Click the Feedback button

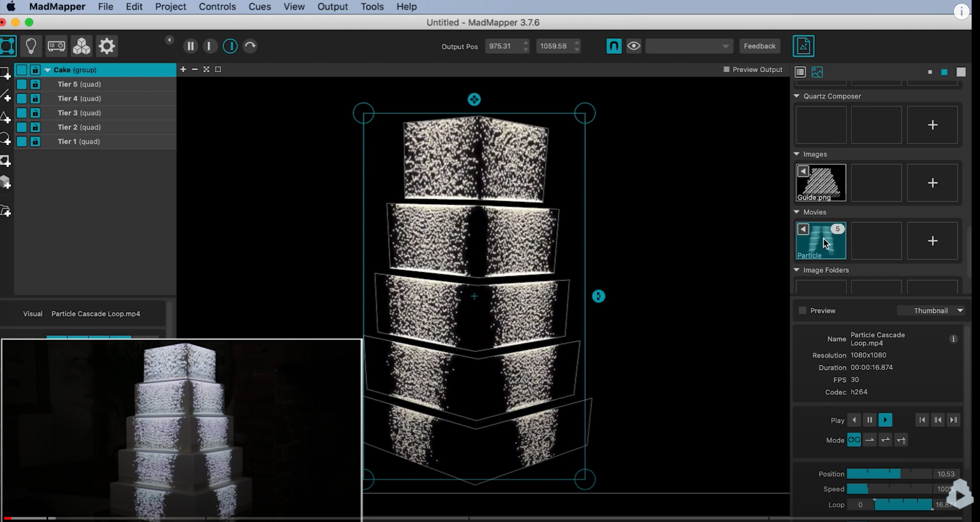tap(759, 46)
